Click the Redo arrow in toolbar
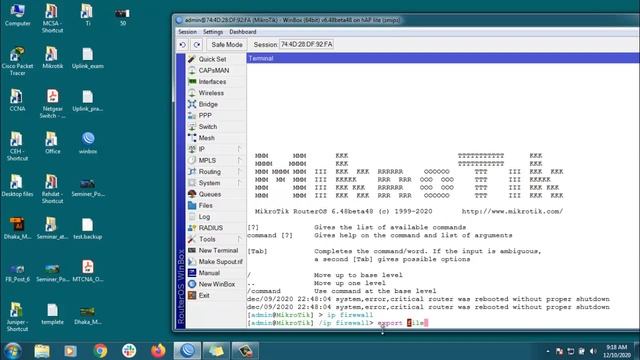The height and width of the screenshot is (360, 640). [x=197, y=44]
